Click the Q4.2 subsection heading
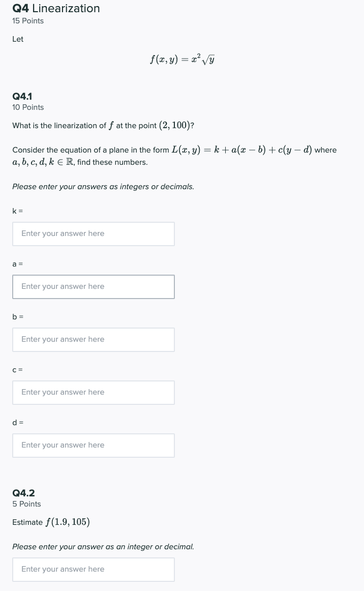This screenshot has height=591, width=364. point(23,493)
